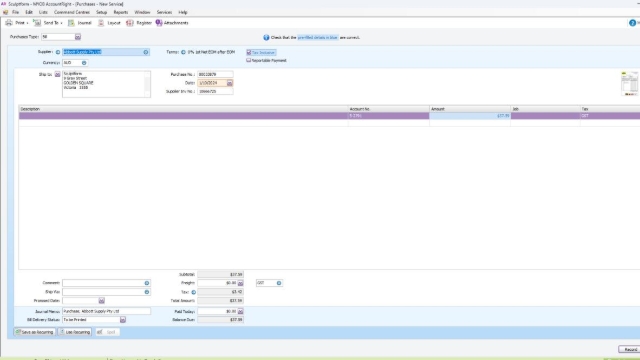Open the Print toolbar option

[x=17, y=23]
